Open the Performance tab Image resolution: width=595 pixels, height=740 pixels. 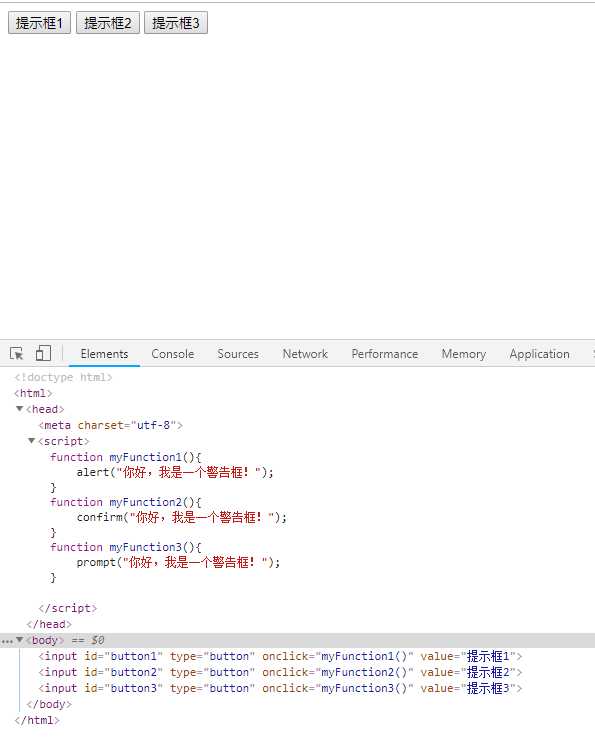point(385,354)
